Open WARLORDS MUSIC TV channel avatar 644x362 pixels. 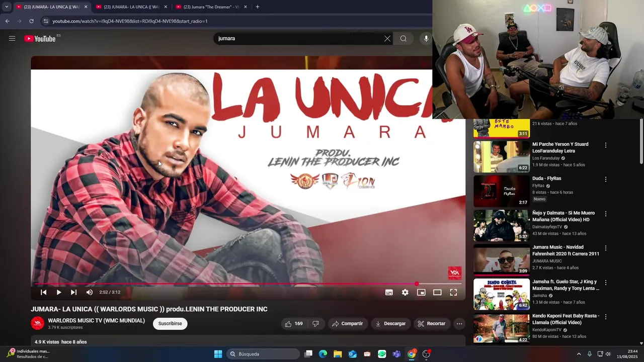click(37, 324)
